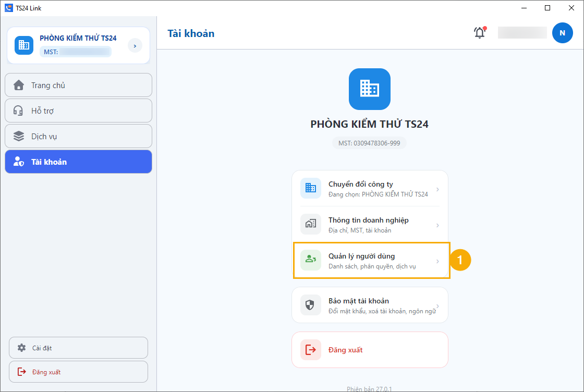The height and width of the screenshot is (392, 584).
Task: Open Cài đặt at sidebar bottom
Action: coord(78,348)
